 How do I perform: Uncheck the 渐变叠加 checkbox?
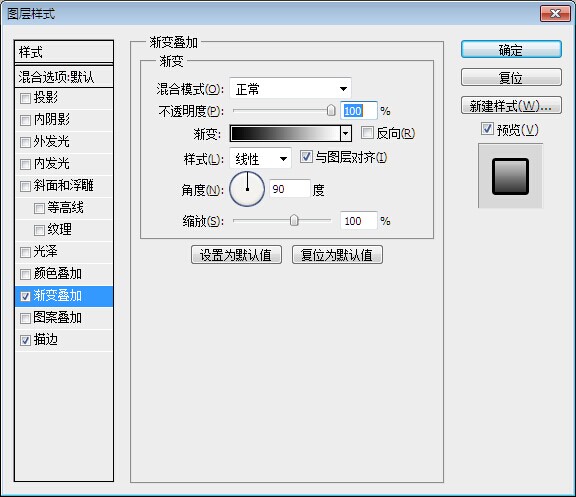pos(25,296)
